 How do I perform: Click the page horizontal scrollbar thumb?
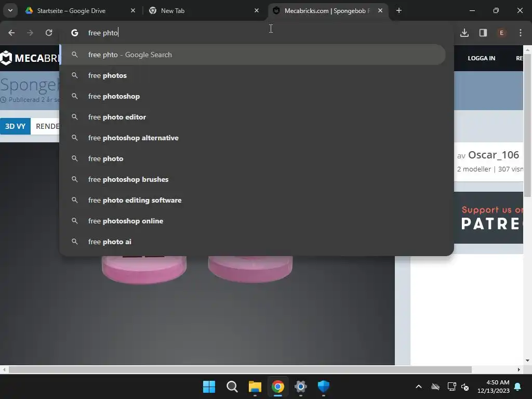click(240, 369)
